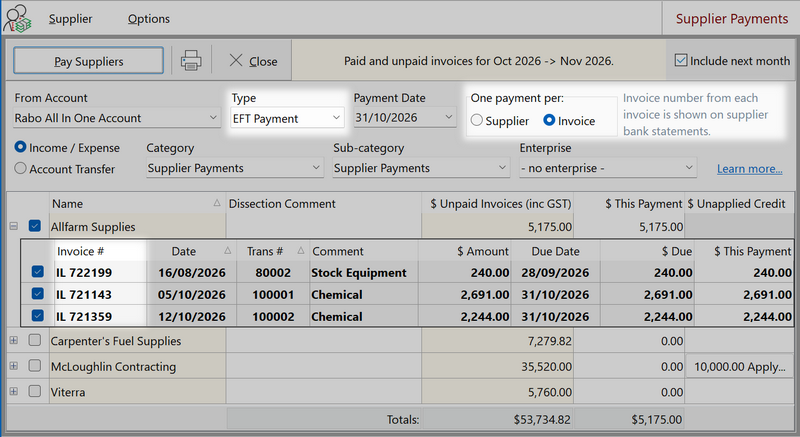The width and height of the screenshot is (800, 437).
Task: Click Allfarm Supplies supplier name
Action: tap(93, 227)
